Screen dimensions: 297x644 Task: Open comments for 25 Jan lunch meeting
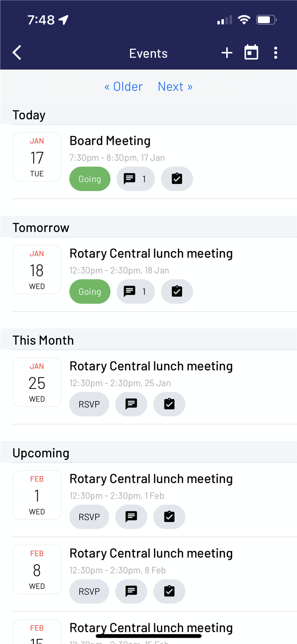131,404
